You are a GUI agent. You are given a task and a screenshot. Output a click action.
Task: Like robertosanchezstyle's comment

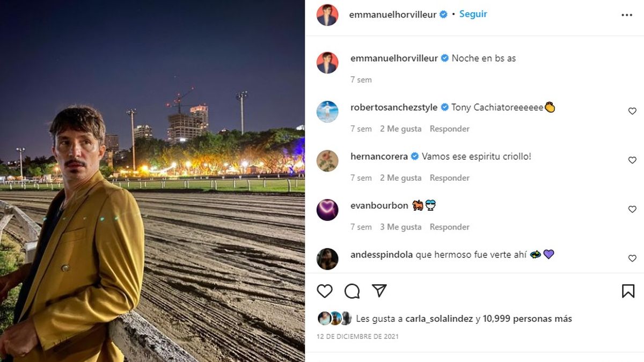pyautogui.click(x=632, y=111)
